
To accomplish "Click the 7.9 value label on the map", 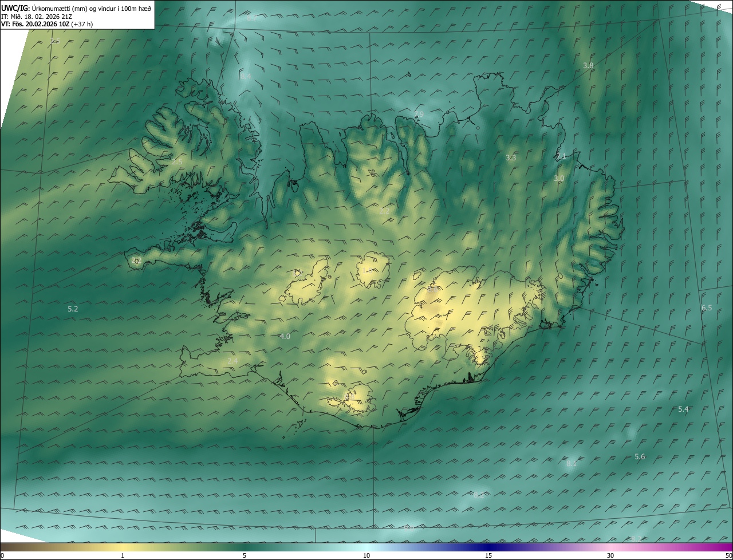I will point(419,115).
